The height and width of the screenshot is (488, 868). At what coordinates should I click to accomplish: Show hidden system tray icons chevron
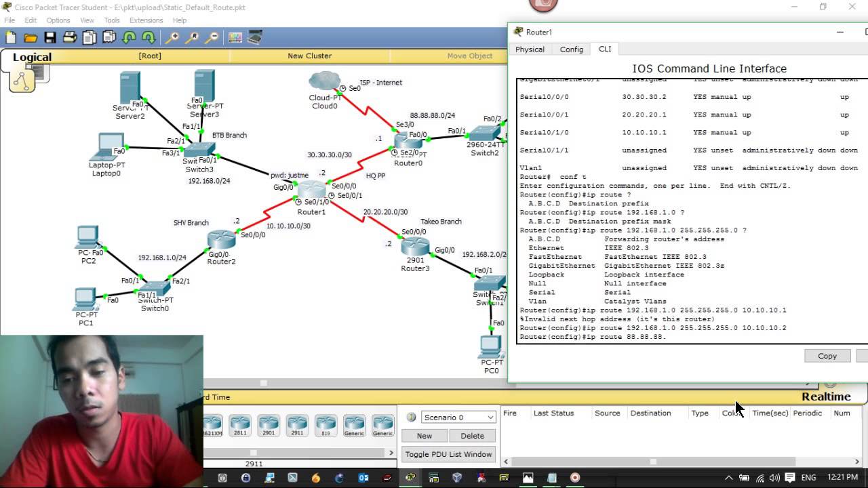[730, 478]
